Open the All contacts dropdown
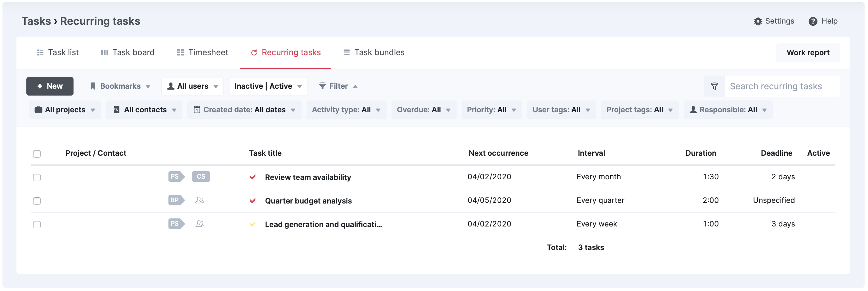 pos(144,110)
